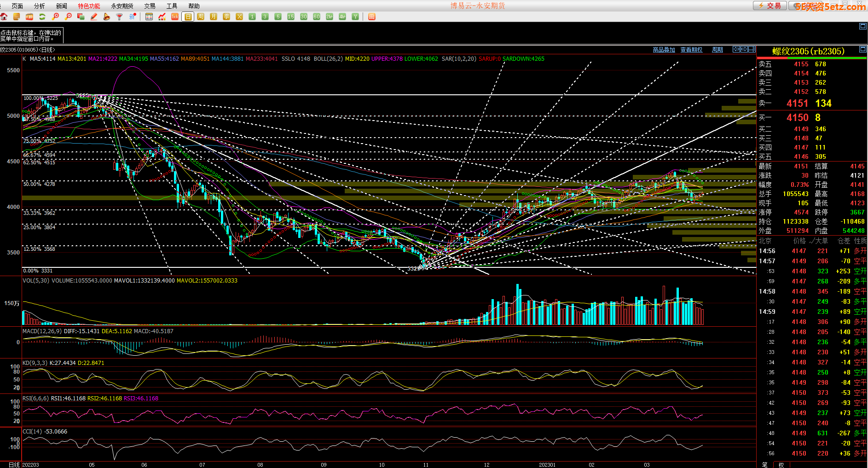Open the F10 info icon
This screenshot has height=468, width=868.
(29, 17)
